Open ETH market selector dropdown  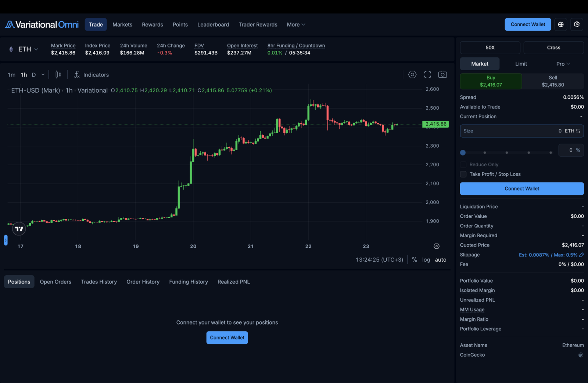tap(24, 49)
